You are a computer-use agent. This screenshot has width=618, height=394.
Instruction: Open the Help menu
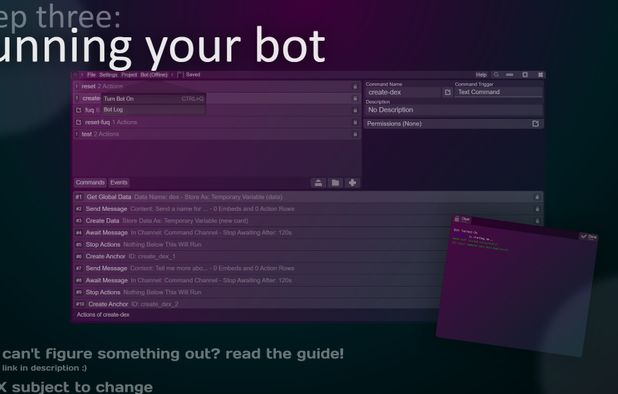(x=481, y=75)
